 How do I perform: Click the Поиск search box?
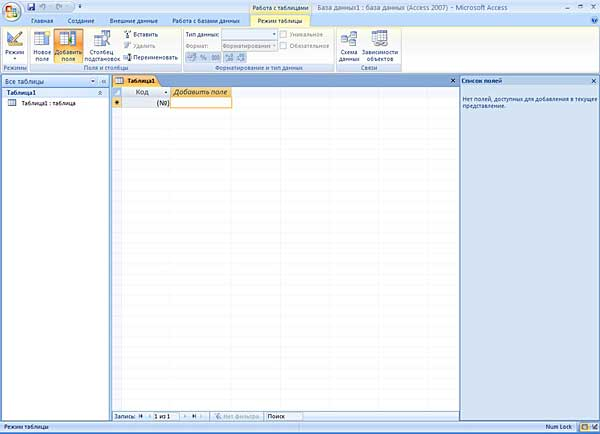284,416
